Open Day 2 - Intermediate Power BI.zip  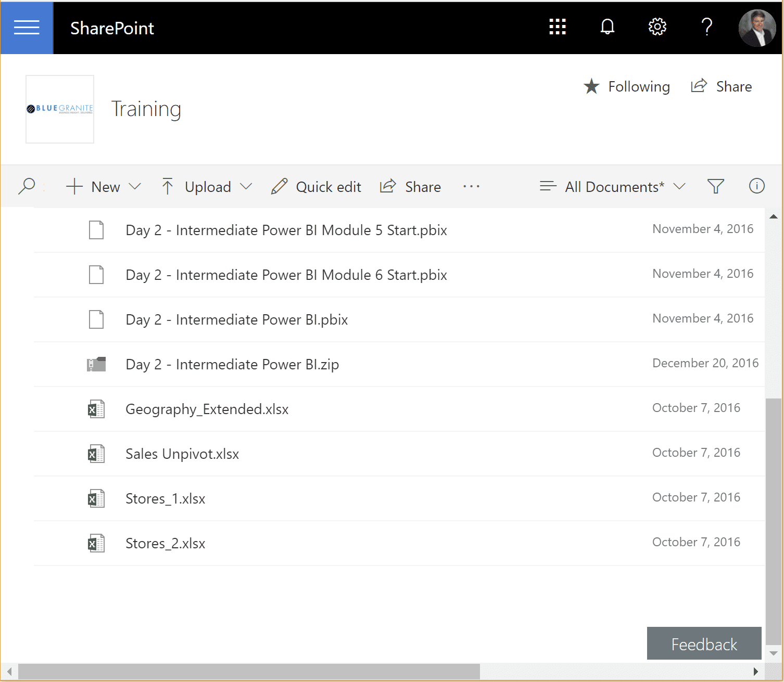click(232, 365)
